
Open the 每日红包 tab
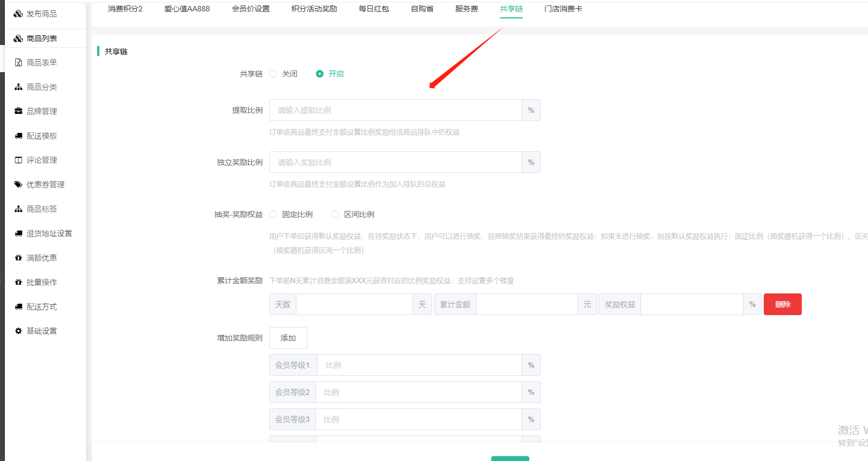[373, 9]
